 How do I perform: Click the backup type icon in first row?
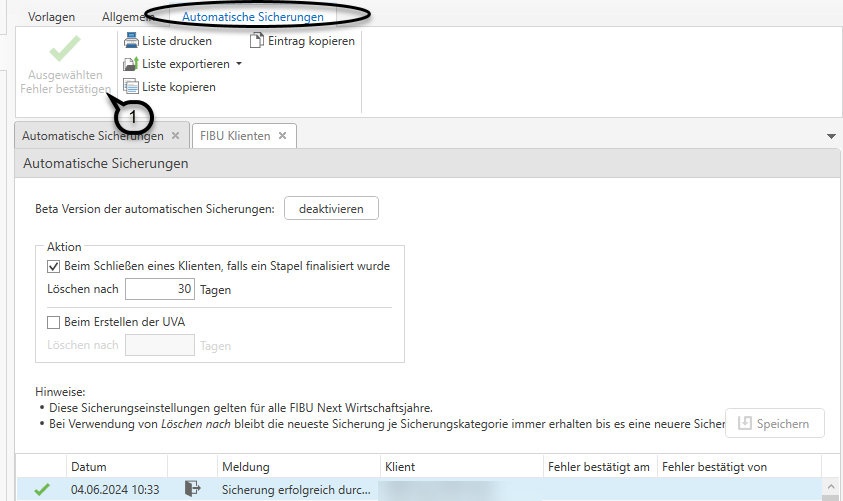193,489
